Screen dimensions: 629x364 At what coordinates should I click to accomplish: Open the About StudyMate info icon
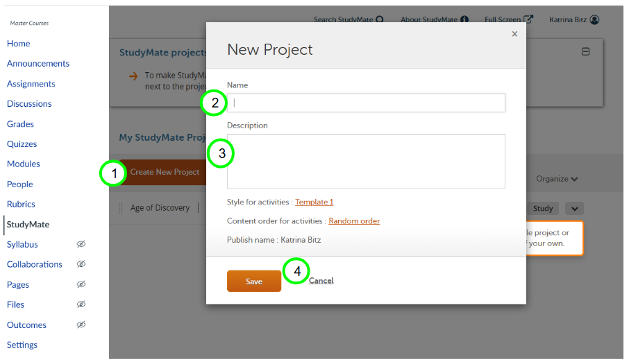(x=464, y=19)
